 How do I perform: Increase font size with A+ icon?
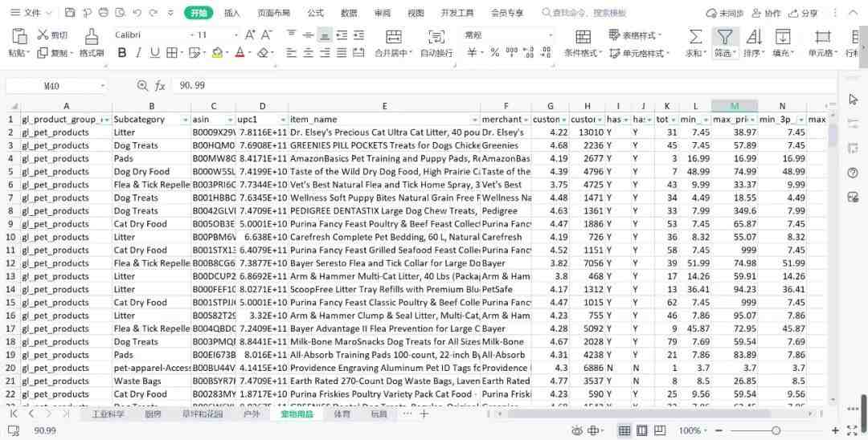click(x=250, y=35)
